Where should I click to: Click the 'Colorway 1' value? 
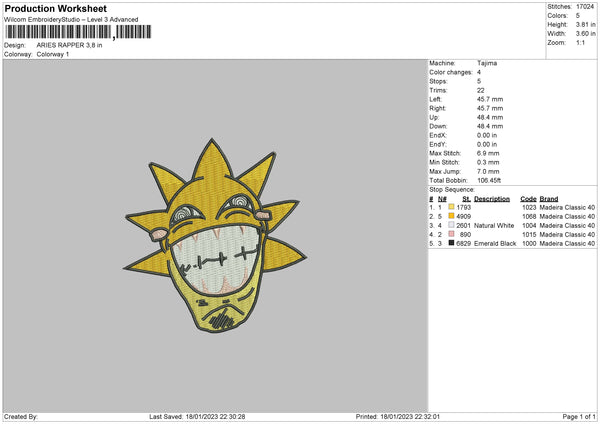[x=53, y=54]
